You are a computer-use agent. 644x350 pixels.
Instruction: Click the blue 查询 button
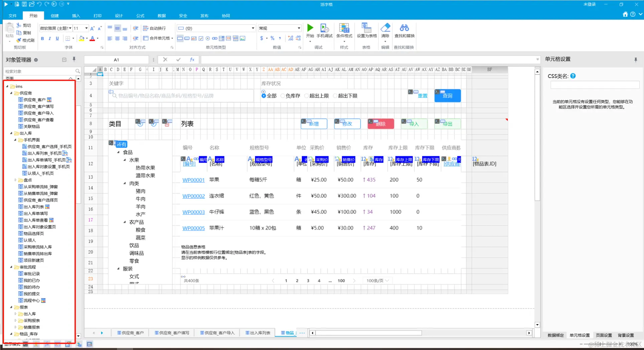pos(447,96)
